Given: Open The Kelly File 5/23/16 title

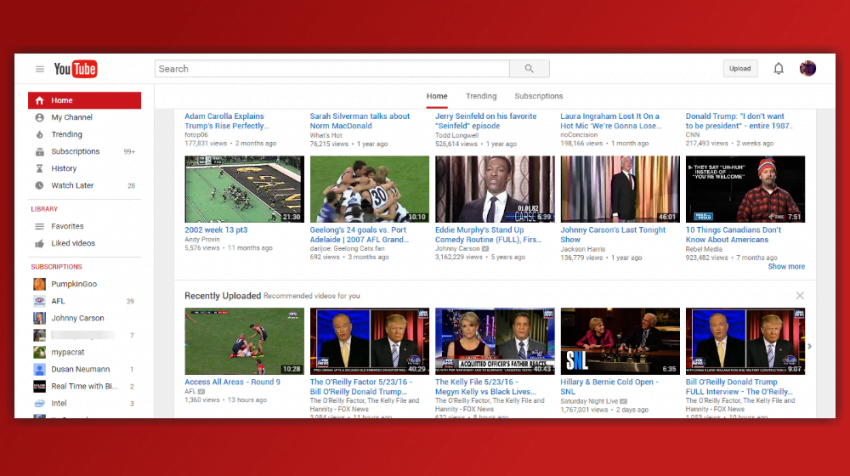Looking at the screenshot, I should [485, 387].
